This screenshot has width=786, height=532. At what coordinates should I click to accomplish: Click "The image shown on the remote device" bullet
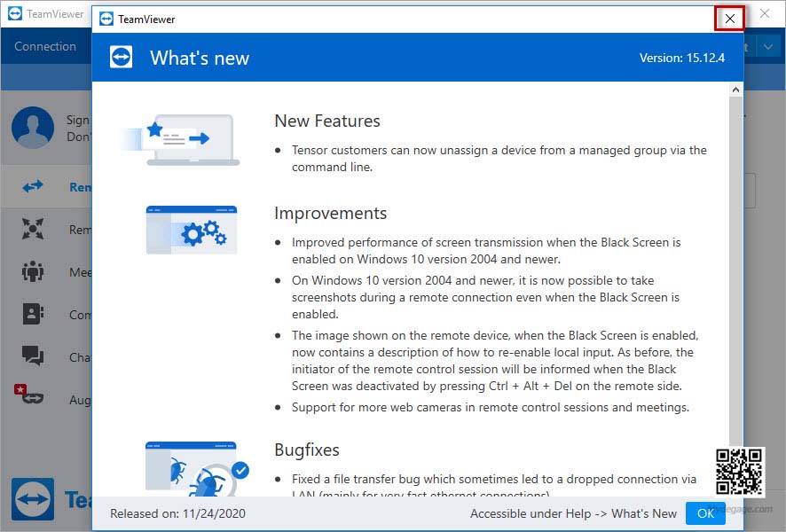[495, 361]
